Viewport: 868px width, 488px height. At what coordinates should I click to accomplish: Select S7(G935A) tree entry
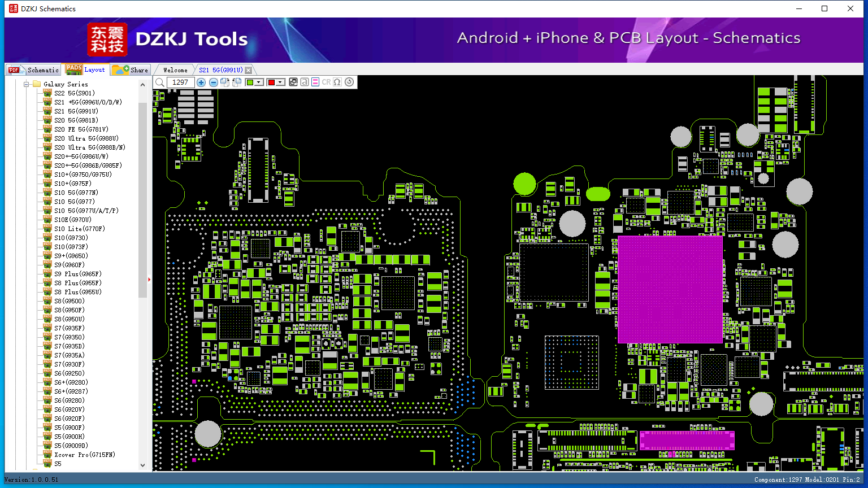70,355
